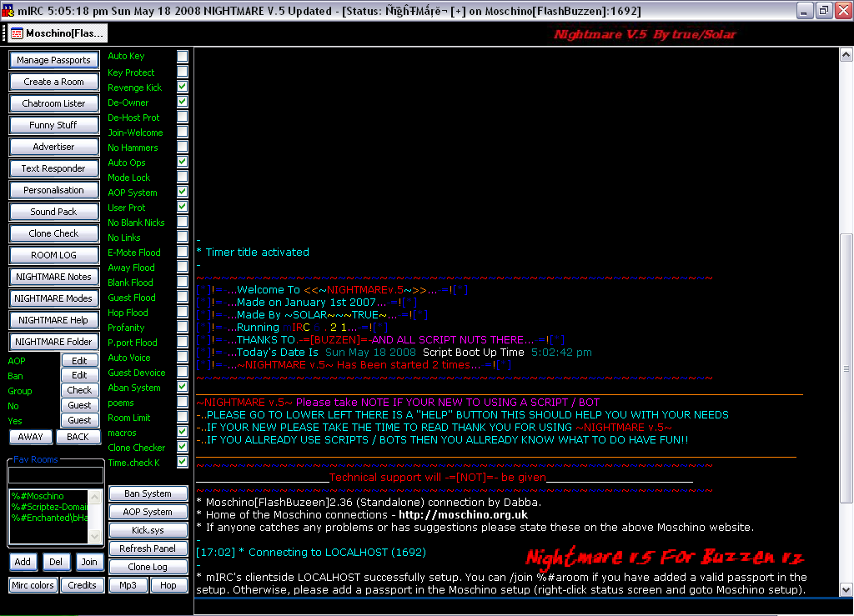Click Create a Room button
The height and width of the screenshot is (616, 854).
[53, 82]
